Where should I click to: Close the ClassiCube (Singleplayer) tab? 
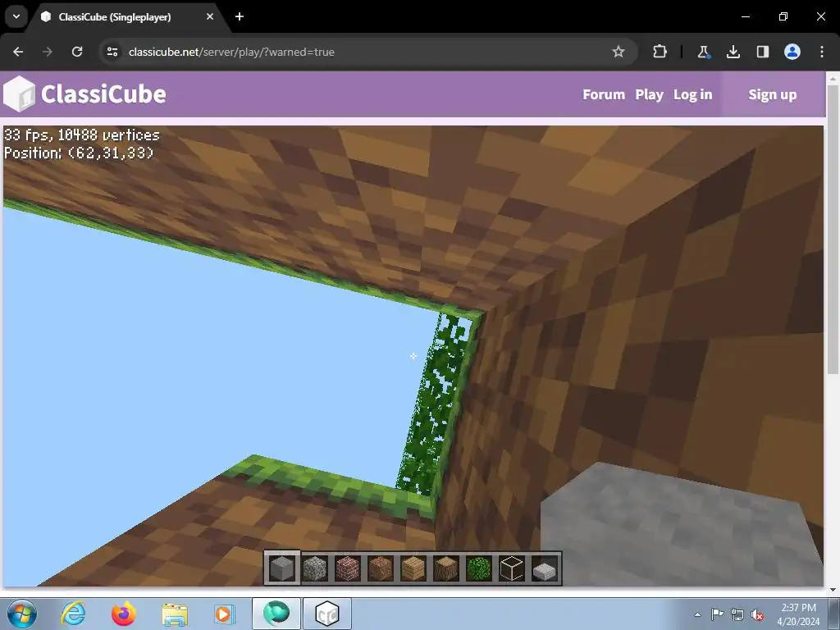(210, 16)
